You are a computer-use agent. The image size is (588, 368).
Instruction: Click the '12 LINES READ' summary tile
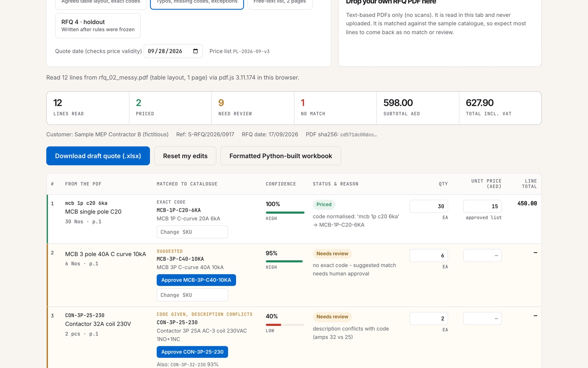pyautogui.click(x=88, y=108)
